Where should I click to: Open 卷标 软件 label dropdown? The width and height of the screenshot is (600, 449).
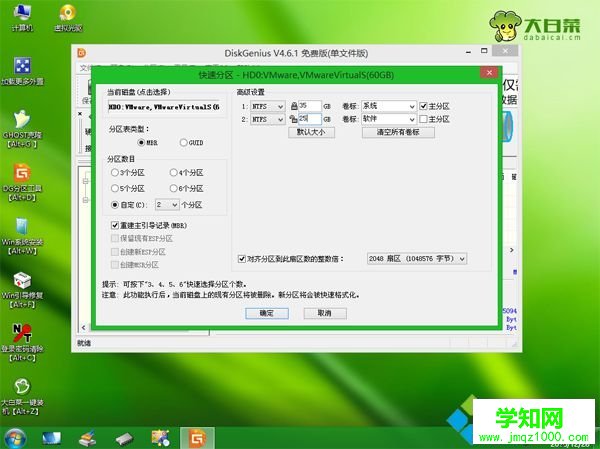point(388,119)
